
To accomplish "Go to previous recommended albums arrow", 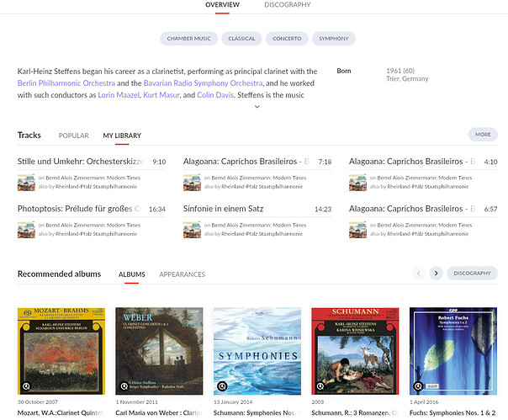I will pyautogui.click(x=419, y=273).
